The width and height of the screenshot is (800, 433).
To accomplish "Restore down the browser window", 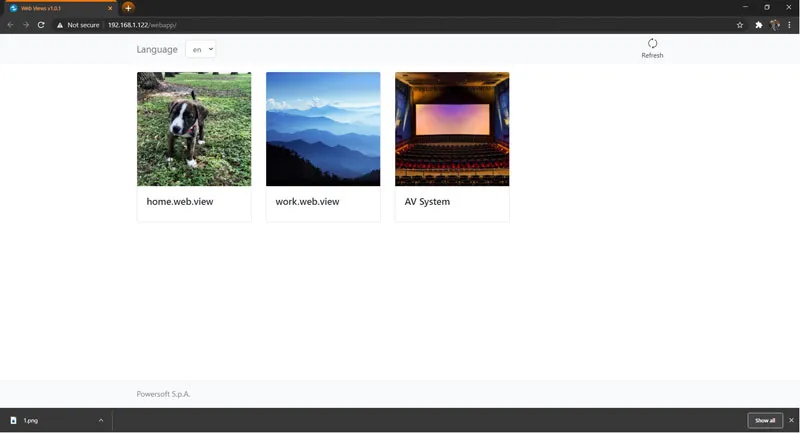I will pos(766,7).
